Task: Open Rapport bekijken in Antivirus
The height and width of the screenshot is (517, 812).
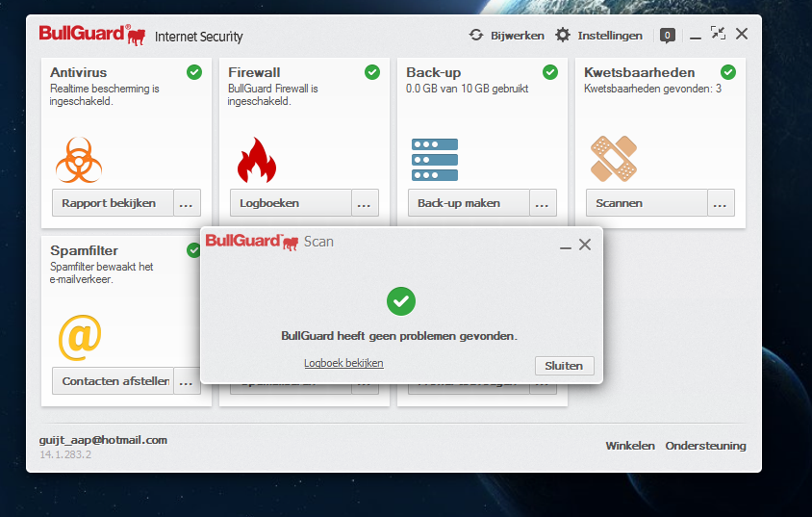Action: click(x=113, y=202)
